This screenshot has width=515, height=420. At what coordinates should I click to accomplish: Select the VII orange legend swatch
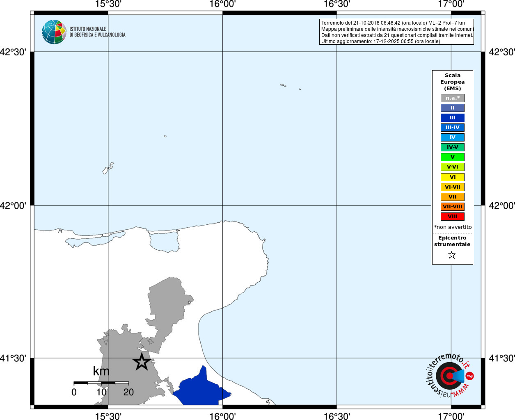452,197
